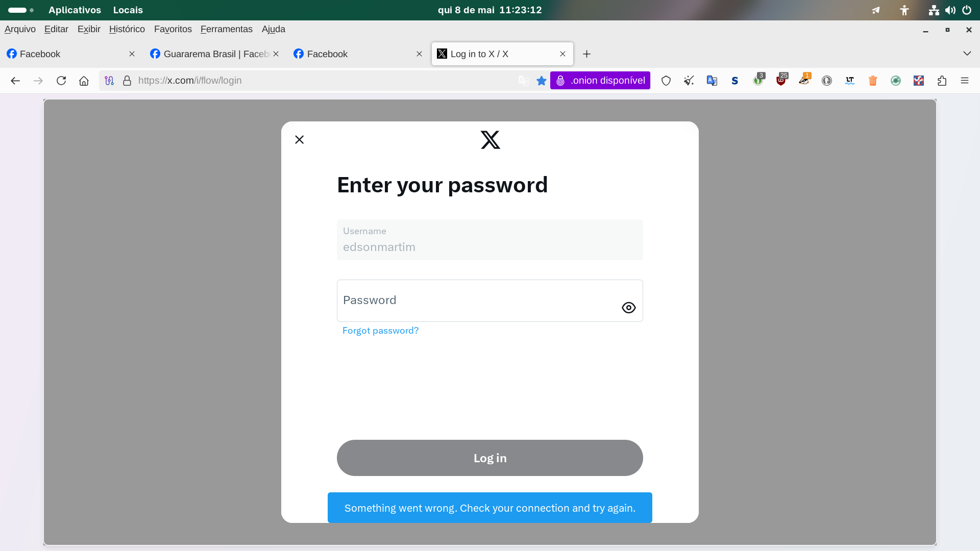Reload the page with the refresh icon
Viewport: 980px width, 551px height.
(61, 81)
